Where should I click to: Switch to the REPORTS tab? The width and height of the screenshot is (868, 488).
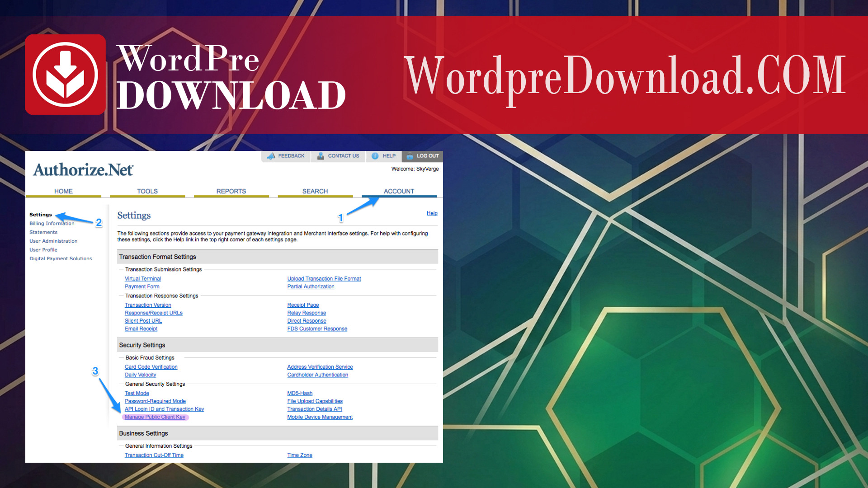coord(231,191)
